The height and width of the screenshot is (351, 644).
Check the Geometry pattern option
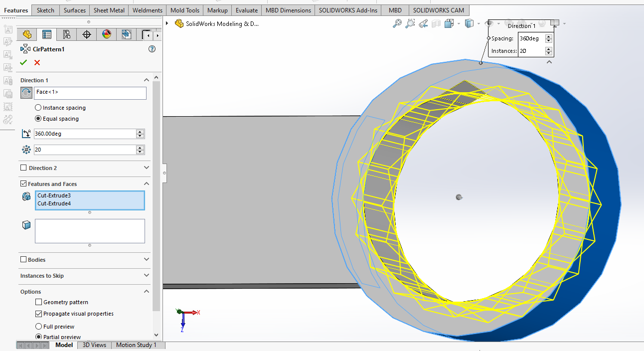[39, 302]
